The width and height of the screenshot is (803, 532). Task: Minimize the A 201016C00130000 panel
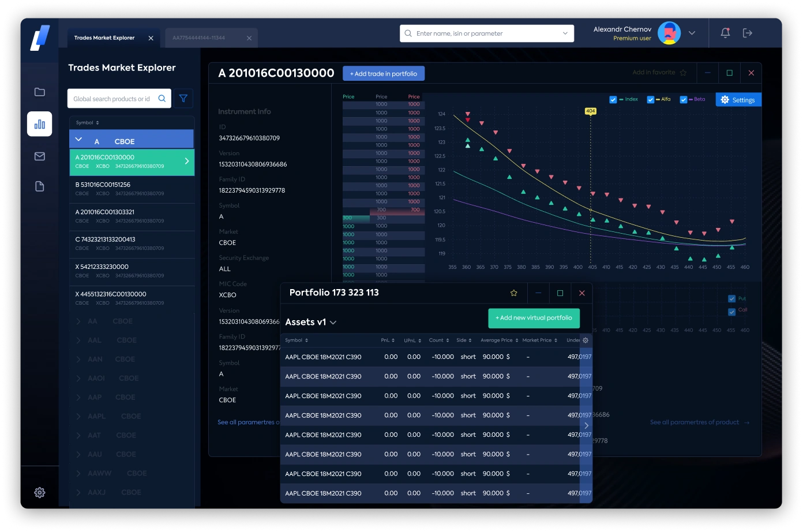tap(708, 73)
